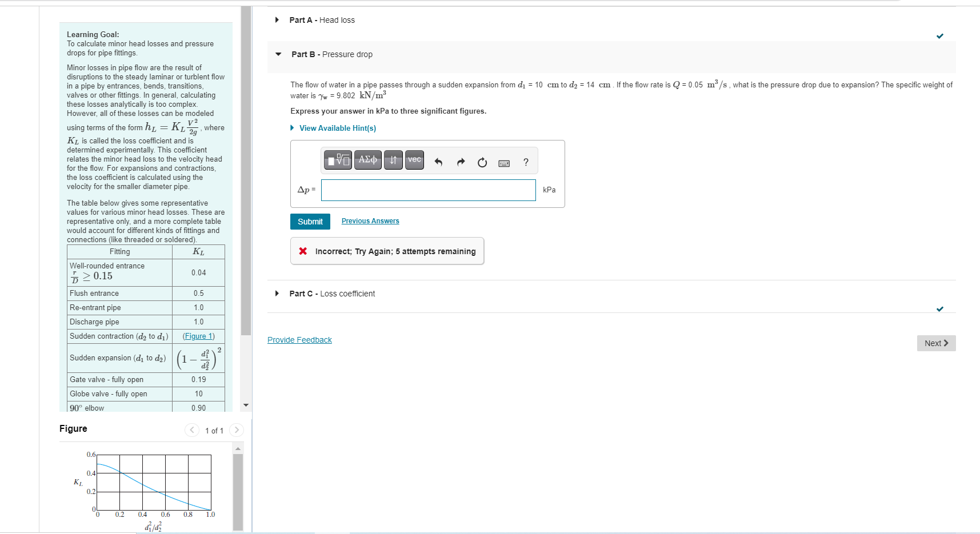Click the '1 of 1' figure counter
Image resolution: width=980 pixels, height=534 pixels.
[x=214, y=431]
